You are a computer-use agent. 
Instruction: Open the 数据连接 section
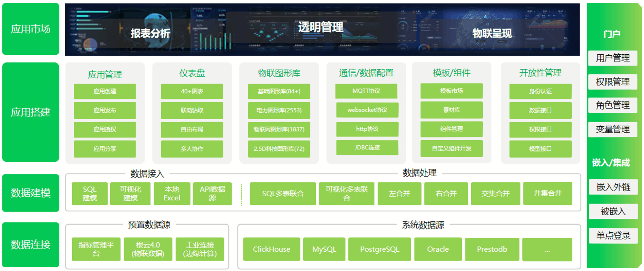click(x=31, y=245)
